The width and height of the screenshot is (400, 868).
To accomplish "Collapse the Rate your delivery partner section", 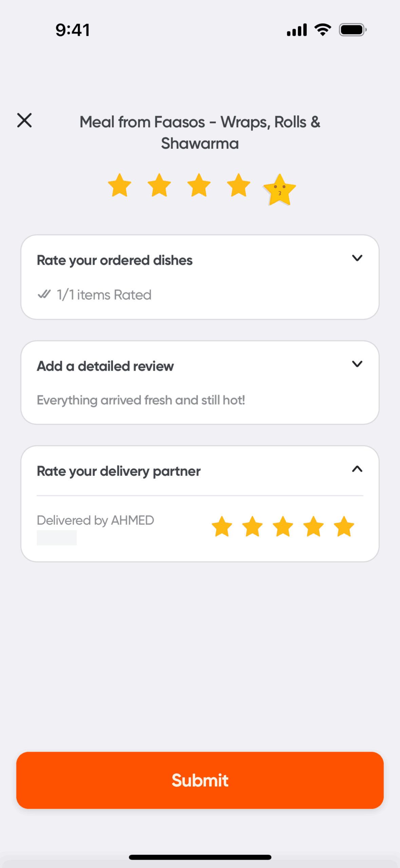I will [x=357, y=469].
